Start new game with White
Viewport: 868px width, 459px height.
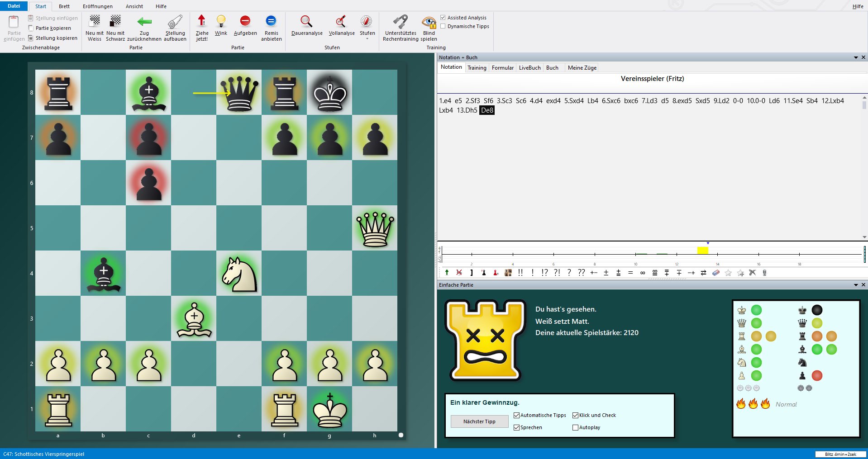tap(95, 28)
